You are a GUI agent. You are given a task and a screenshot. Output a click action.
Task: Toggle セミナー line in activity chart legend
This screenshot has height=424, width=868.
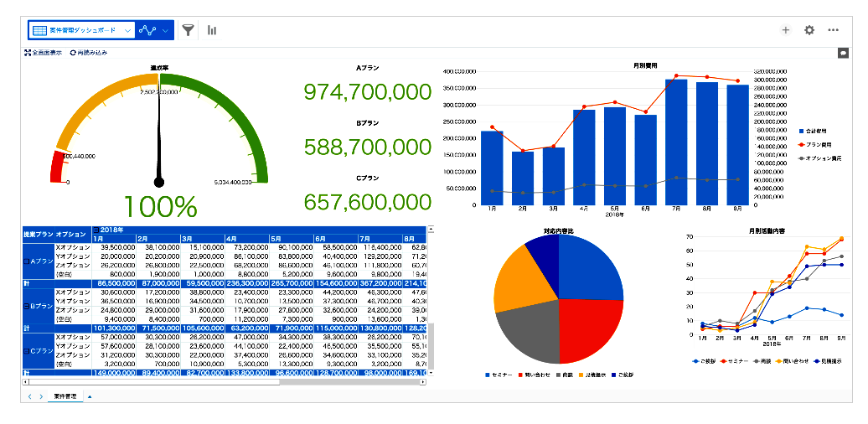pos(736,361)
